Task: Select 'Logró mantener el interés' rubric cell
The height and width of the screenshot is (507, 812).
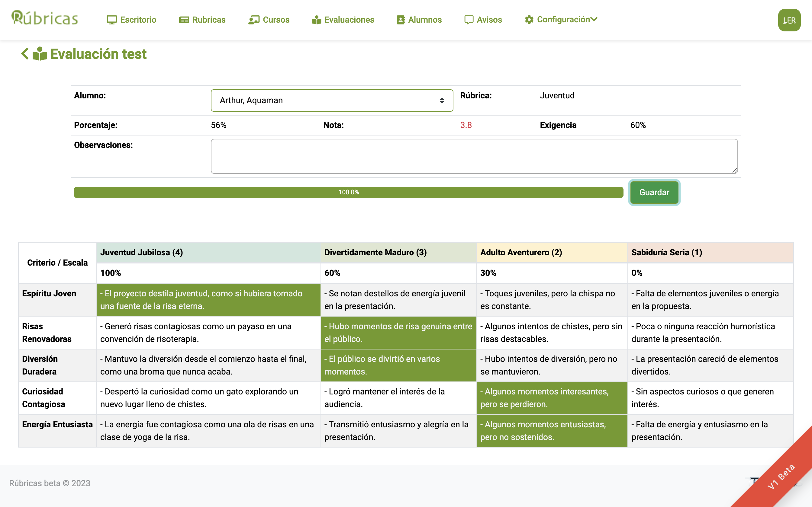Action: coord(398,398)
